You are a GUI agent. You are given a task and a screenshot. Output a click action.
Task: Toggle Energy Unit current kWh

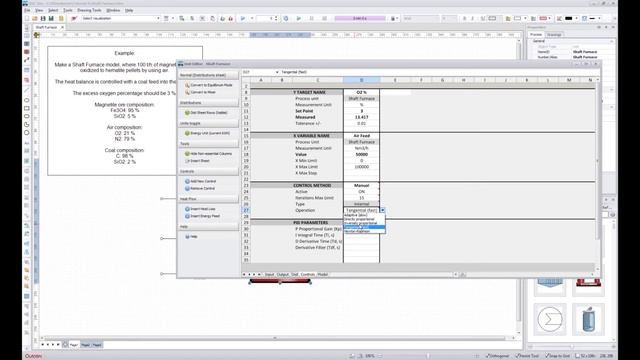click(x=207, y=133)
